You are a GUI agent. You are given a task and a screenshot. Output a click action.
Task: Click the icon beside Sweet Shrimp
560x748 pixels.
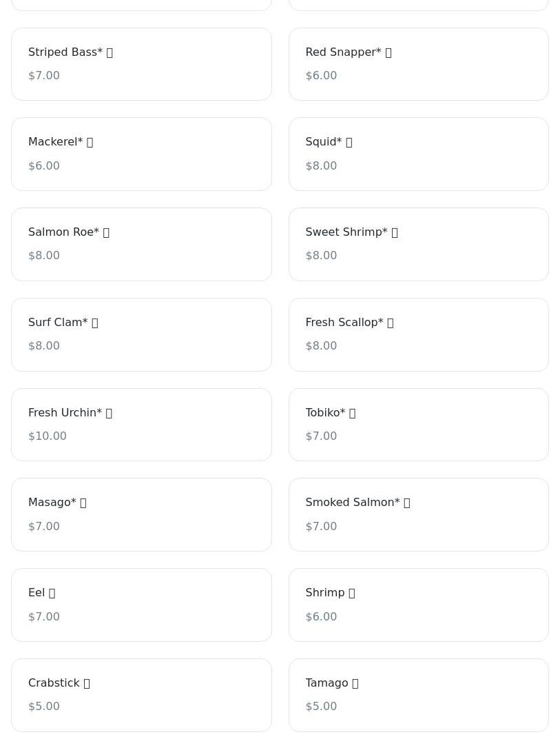click(395, 232)
